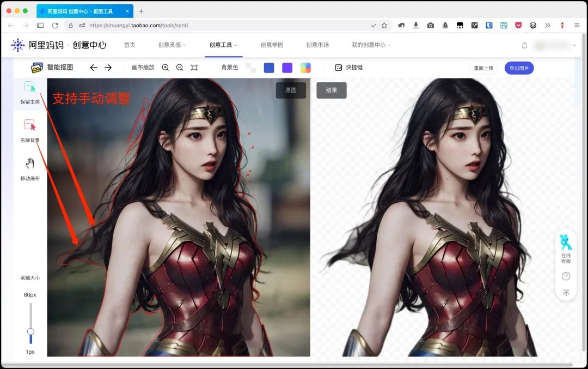The image size is (588, 369).
Task: Open the multicolor custom color picker
Action: coord(305,68)
